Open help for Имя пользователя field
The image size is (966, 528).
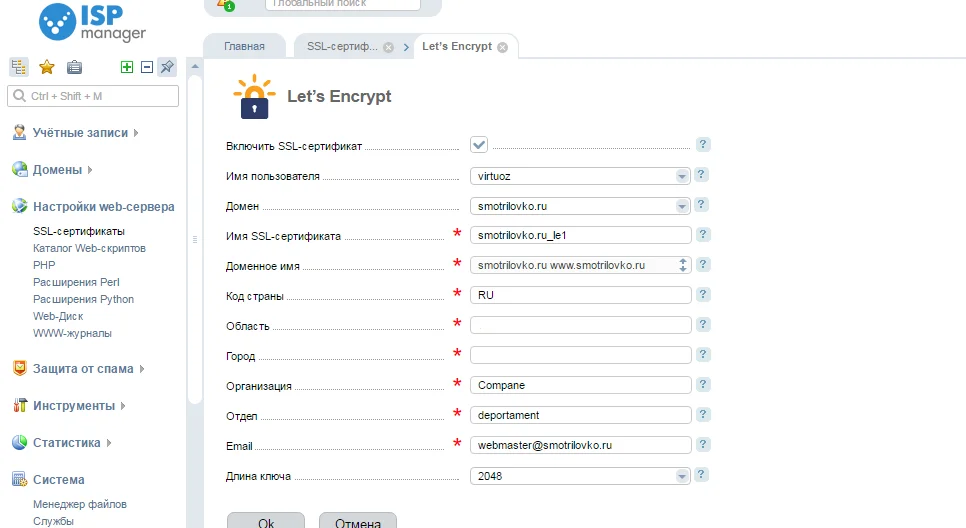(x=701, y=175)
